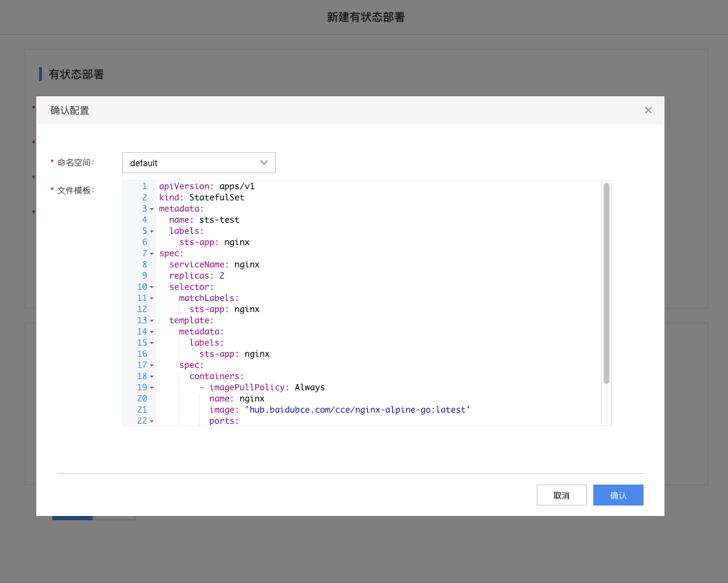Click the name: nginx text on line 20
Viewport: 728px width, 583px height.
237,398
